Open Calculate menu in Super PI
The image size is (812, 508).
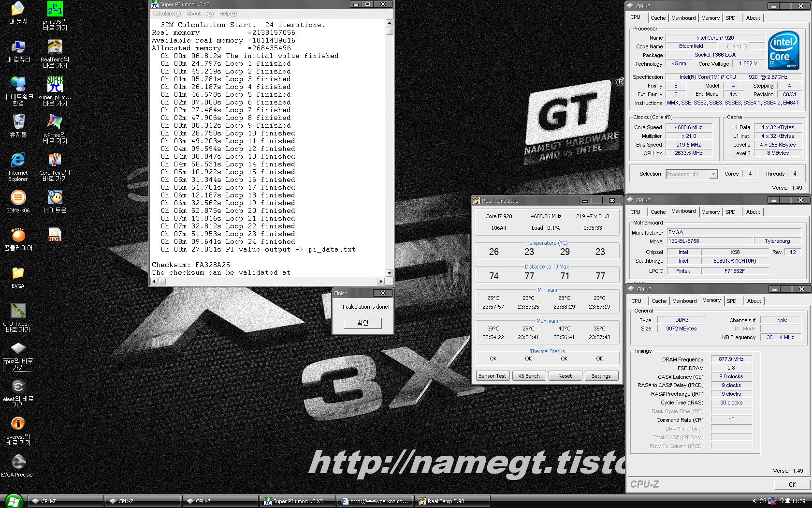click(x=167, y=14)
